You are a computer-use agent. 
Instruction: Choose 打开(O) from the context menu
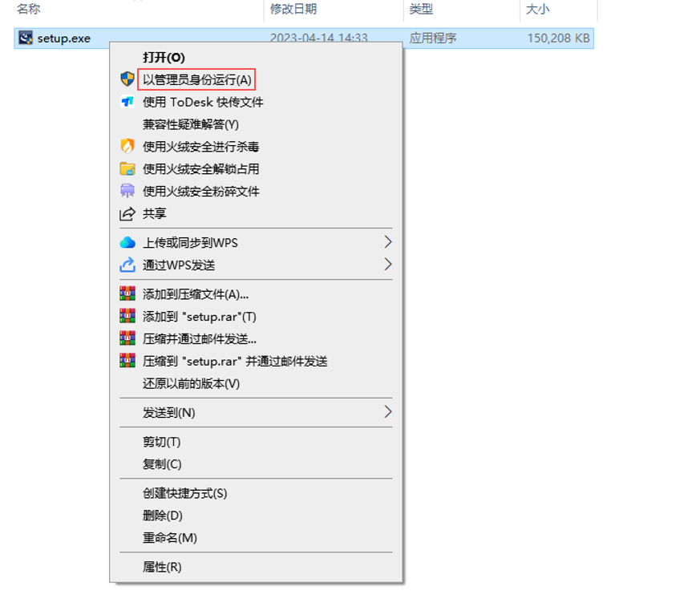click(x=164, y=57)
